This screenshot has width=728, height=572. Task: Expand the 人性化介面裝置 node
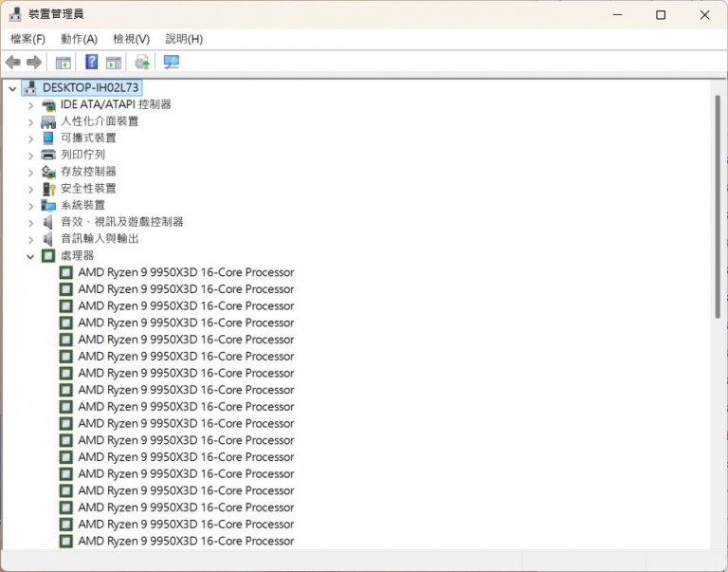(30, 122)
